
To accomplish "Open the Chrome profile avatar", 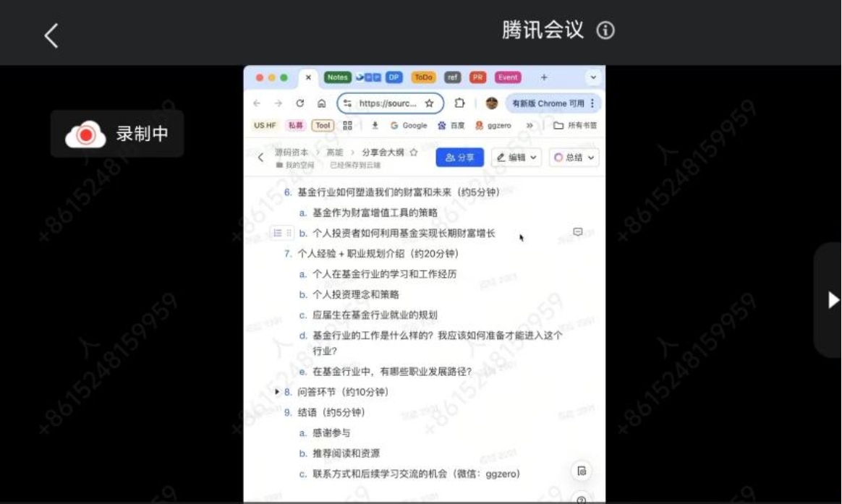I will [492, 103].
